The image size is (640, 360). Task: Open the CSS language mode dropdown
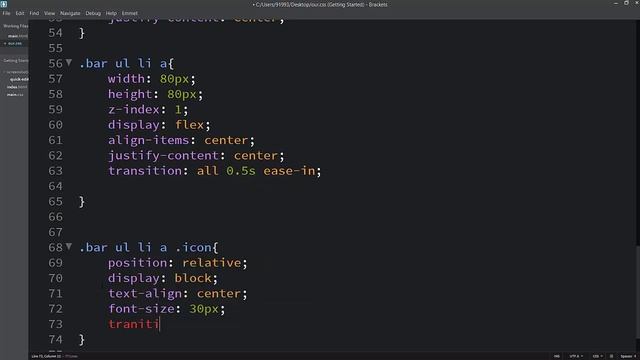[598, 356]
